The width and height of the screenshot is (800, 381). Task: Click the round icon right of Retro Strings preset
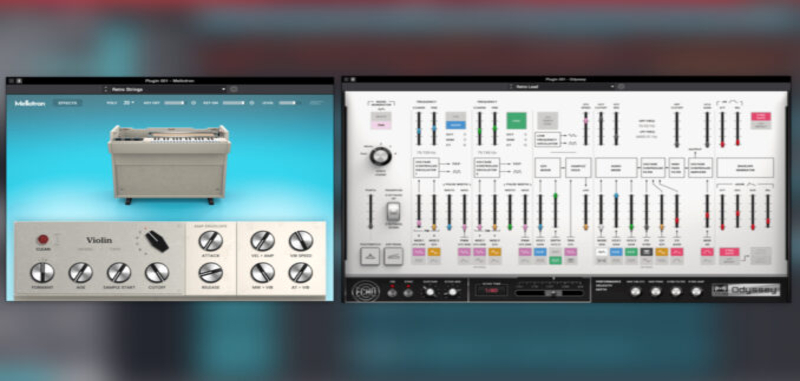coord(234,89)
